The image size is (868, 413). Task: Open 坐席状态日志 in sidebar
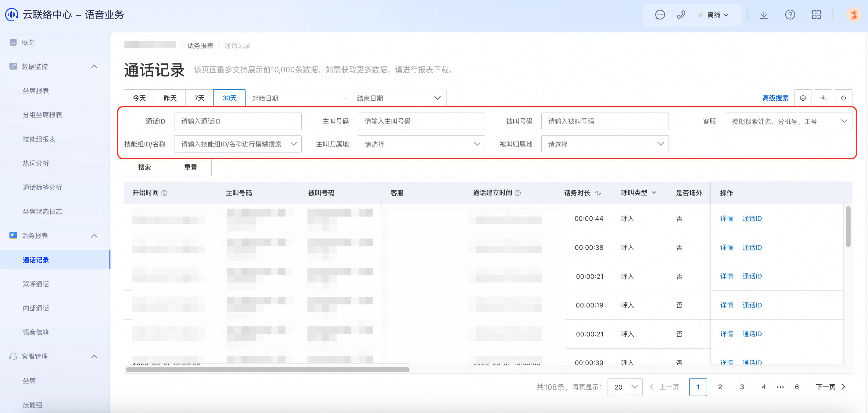tap(42, 212)
